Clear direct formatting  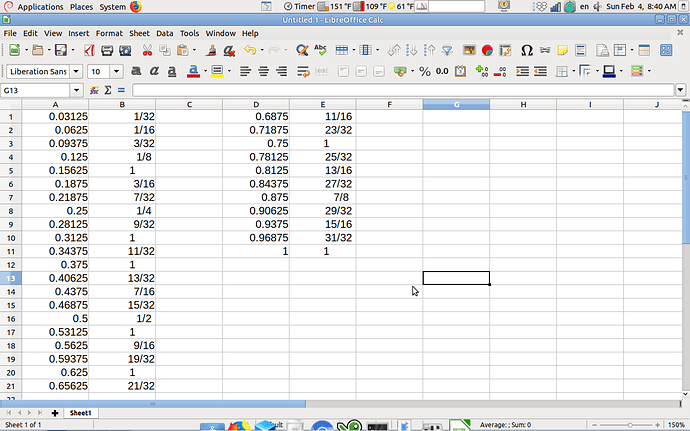[229, 50]
